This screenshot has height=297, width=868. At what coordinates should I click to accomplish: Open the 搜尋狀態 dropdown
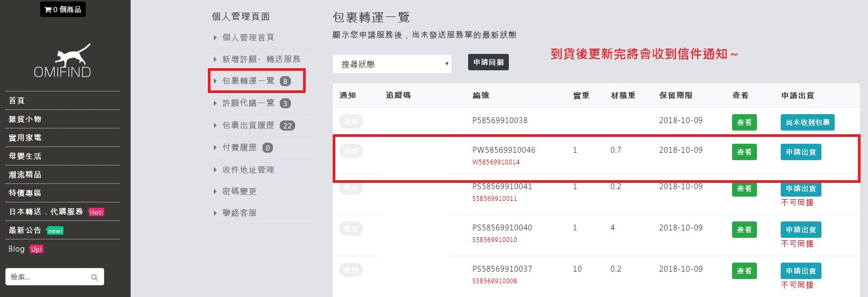pyautogui.click(x=392, y=64)
